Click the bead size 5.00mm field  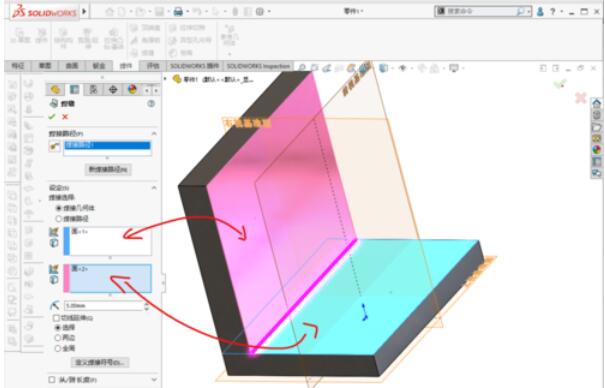[x=103, y=306]
